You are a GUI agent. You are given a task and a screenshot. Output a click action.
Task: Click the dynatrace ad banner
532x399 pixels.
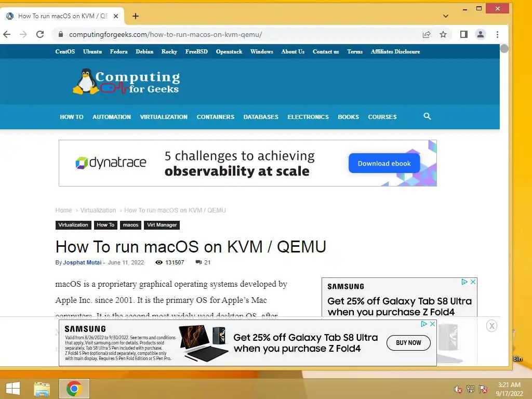pos(248,163)
